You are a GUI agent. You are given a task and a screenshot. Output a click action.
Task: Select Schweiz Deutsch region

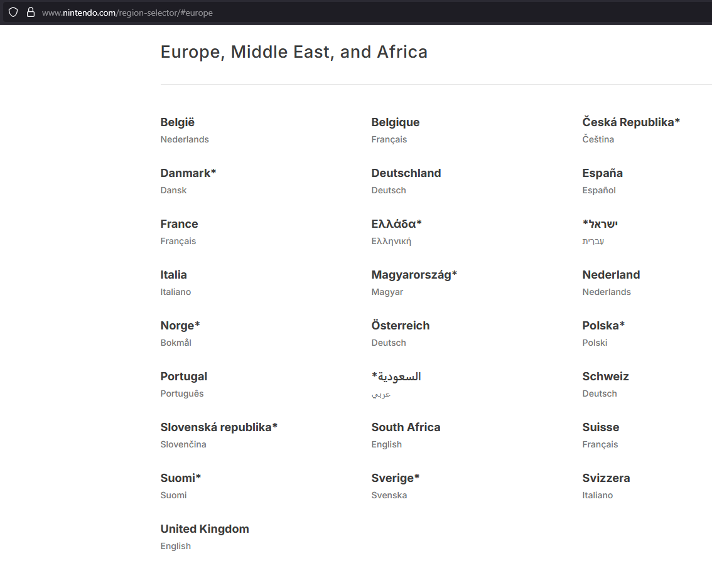pos(605,384)
